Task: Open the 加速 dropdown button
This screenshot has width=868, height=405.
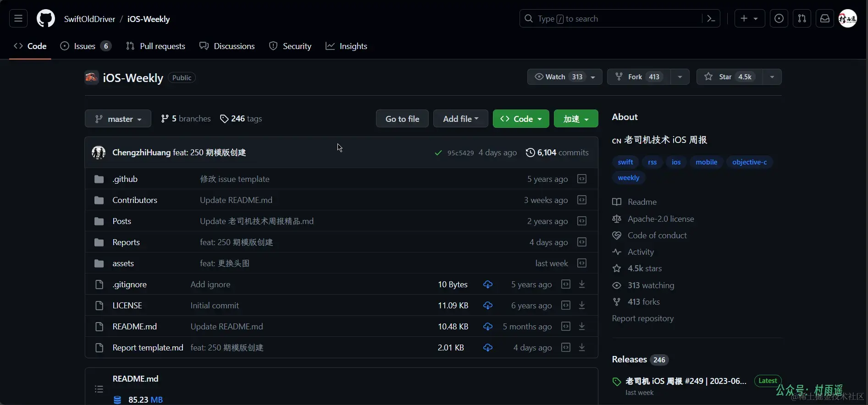Action: [576, 119]
